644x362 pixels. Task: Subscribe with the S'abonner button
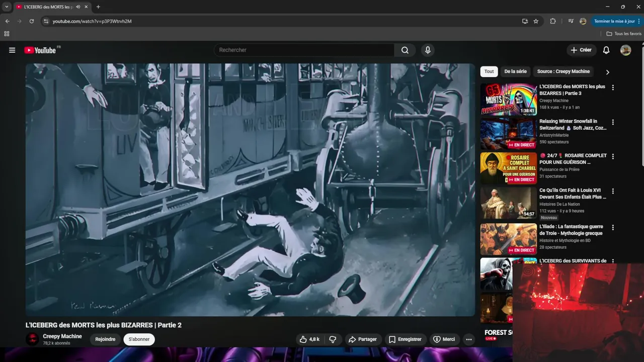coord(139,339)
